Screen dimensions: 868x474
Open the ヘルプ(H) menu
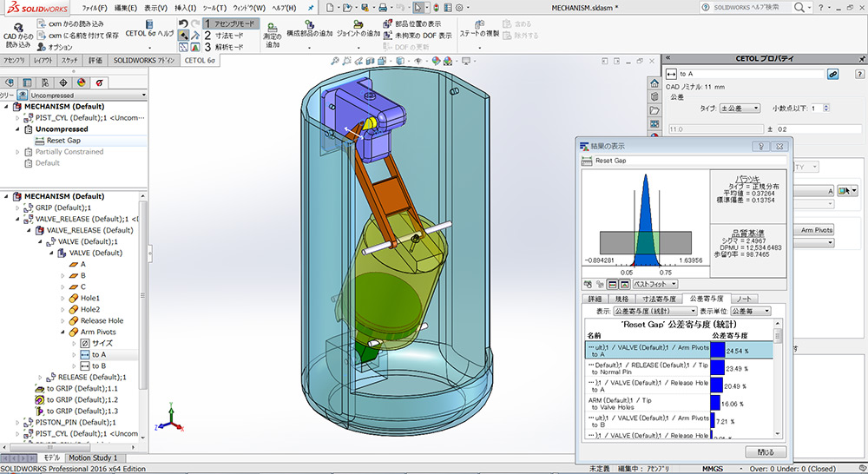pos(284,8)
